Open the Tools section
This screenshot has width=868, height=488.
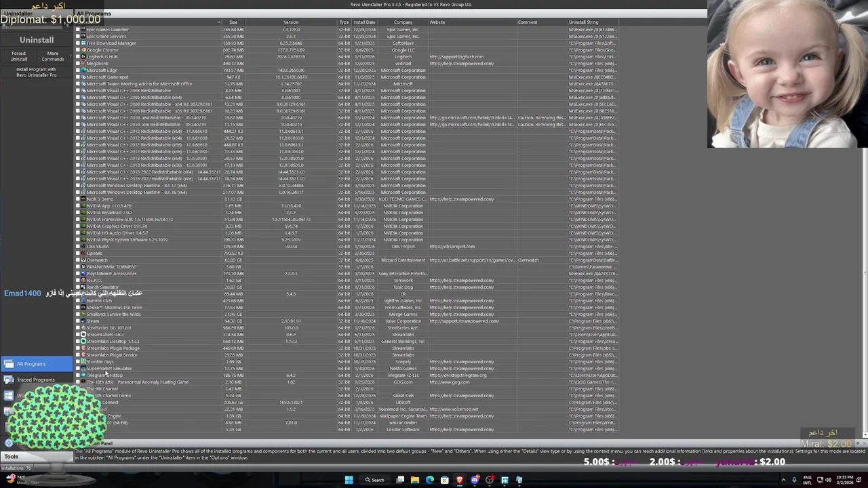coord(37,456)
